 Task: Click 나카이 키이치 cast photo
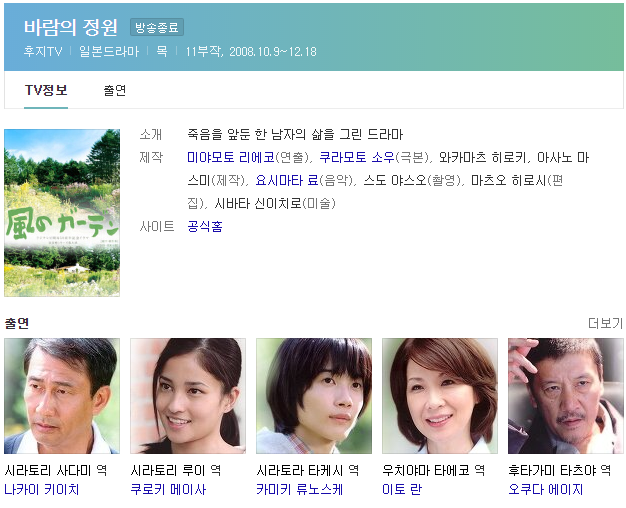62,396
